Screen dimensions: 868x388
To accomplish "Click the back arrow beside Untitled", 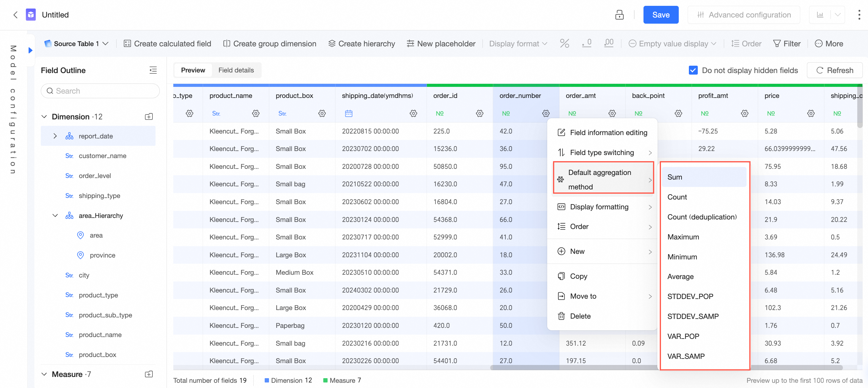I will pyautogui.click(x=15, y=15).
